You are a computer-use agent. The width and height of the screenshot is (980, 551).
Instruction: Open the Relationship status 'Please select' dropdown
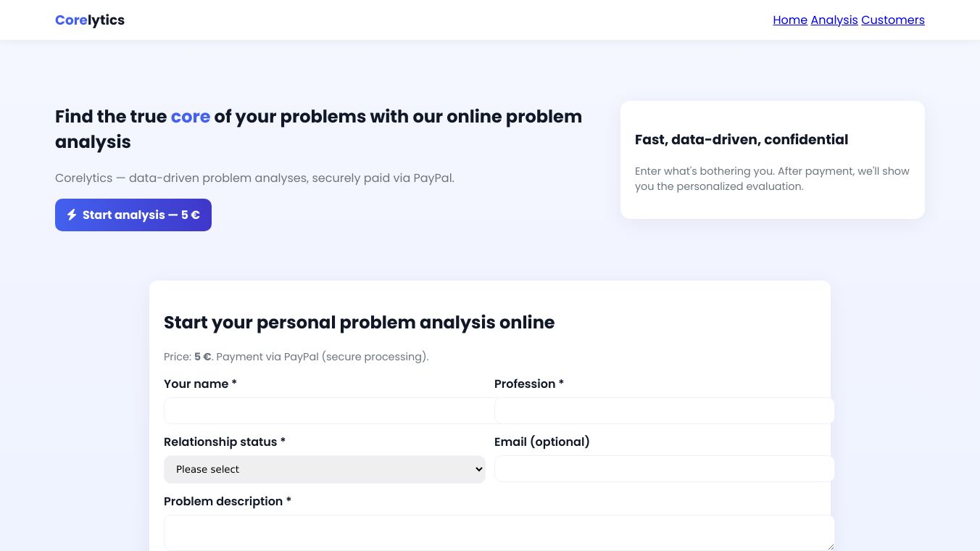click(x=324, y=469)
